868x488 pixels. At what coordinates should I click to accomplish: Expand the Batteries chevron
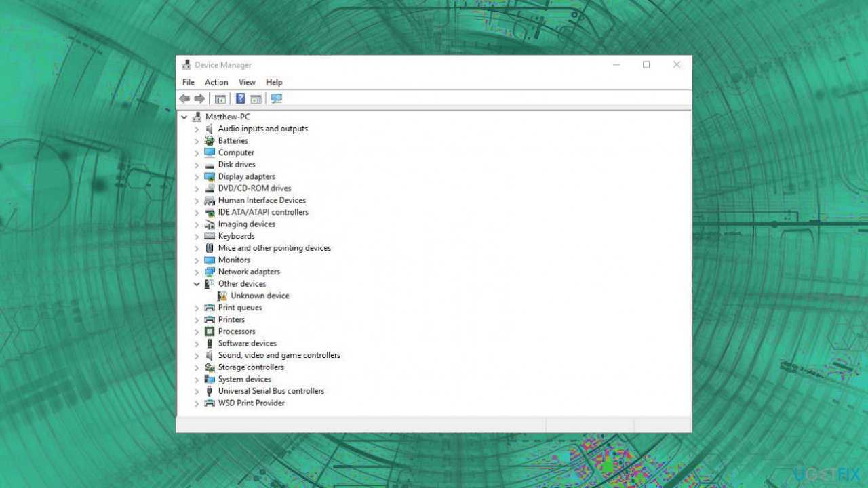pyautogui.click(x=197, y=141)
